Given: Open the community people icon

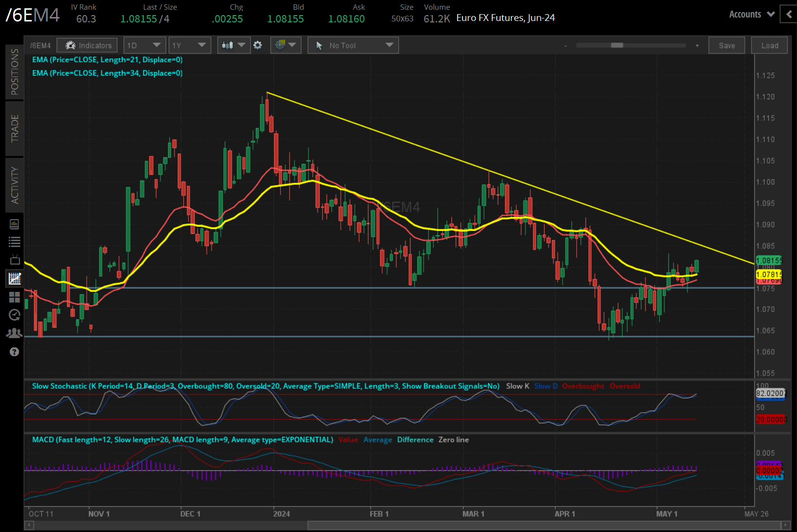Looking at the screenshot, I should pos(15,333).
